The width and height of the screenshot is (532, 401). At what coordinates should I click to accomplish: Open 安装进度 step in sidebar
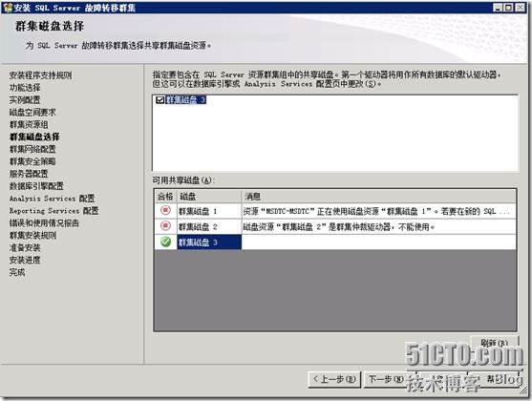25,260
